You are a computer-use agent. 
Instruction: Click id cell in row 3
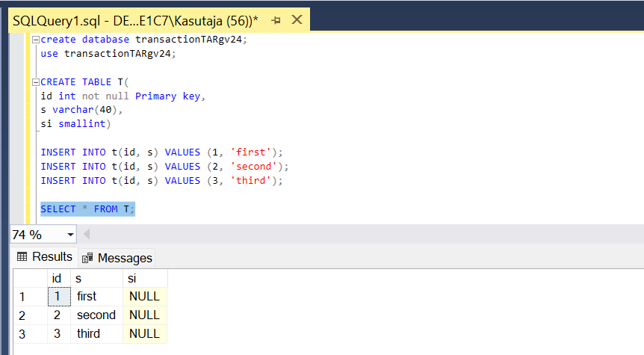[x=59, y=334]
